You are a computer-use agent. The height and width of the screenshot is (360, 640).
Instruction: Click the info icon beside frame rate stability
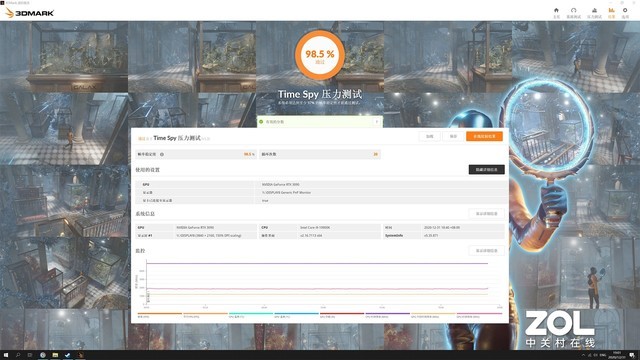[x=162, y=154]
